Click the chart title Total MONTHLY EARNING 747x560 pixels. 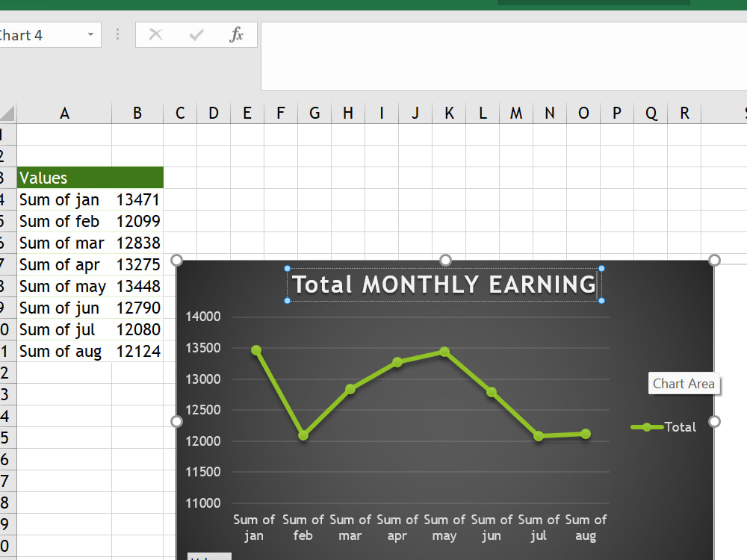click(444, 284)
